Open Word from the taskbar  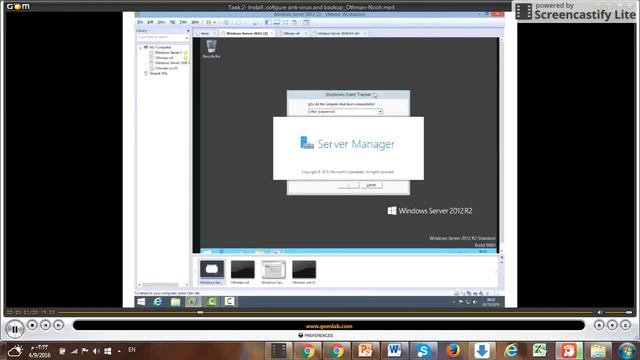pyautogui.click(x=394, y=351)
